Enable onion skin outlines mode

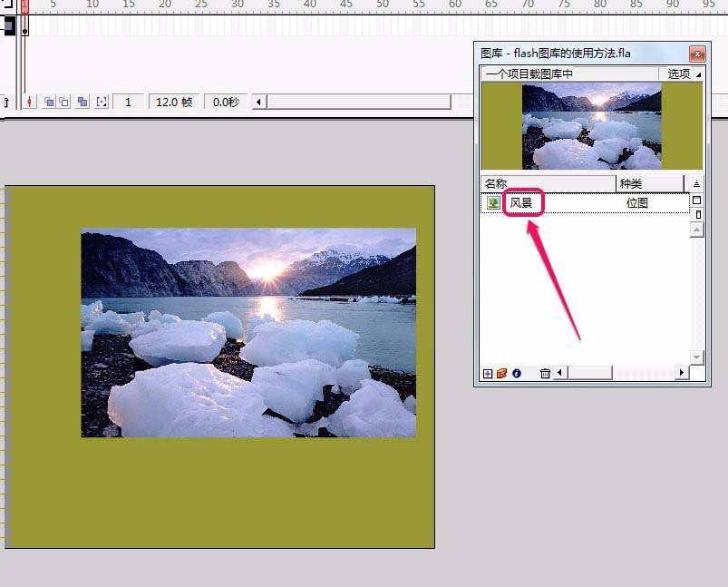(x=64, y=102)
